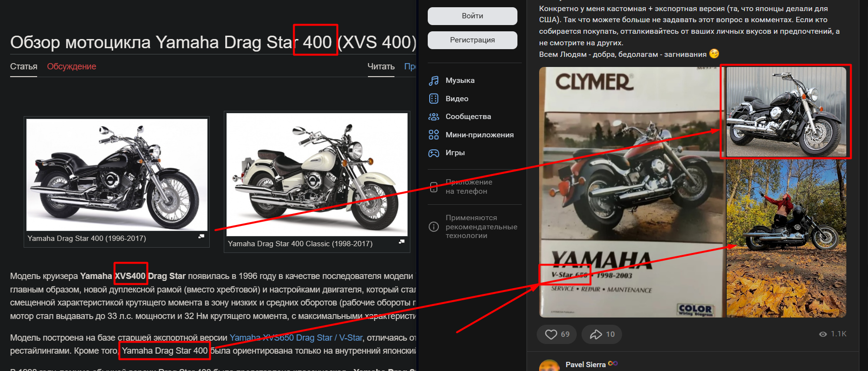The height and width of the screenshot is (371, 868).
Task: Click the caption 'Yamaha Drag Star 400 Classic (1998-2017)'
Action: click(300, 244)
